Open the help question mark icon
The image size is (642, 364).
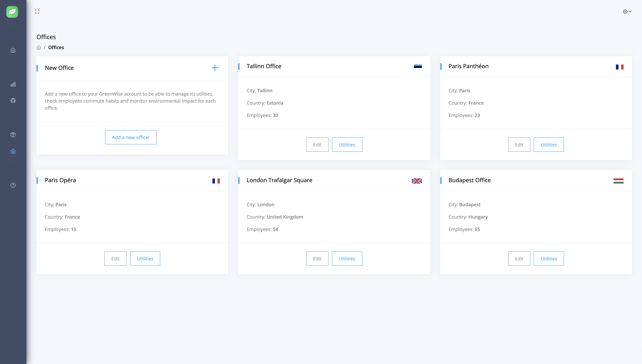13,185
